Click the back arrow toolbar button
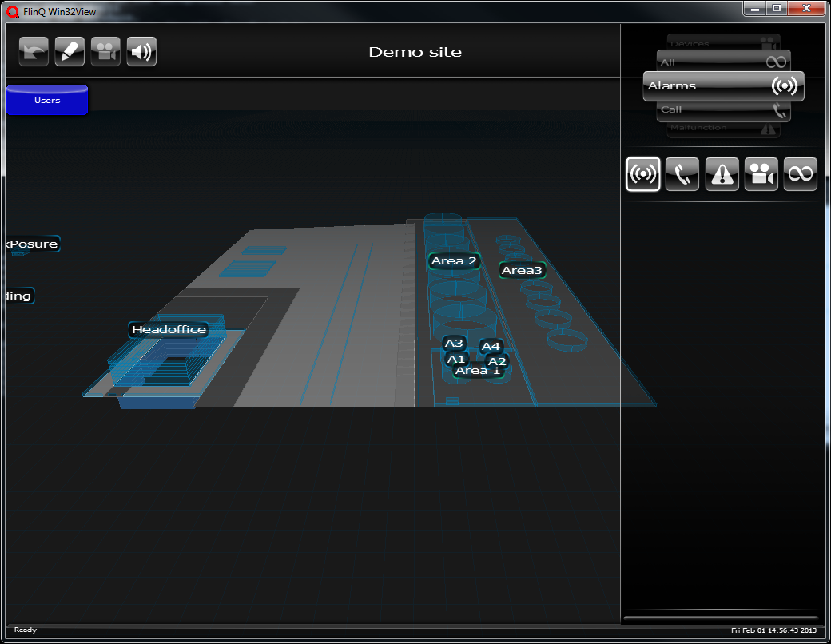This screenshot has height=644, width=831. (34, 51)
